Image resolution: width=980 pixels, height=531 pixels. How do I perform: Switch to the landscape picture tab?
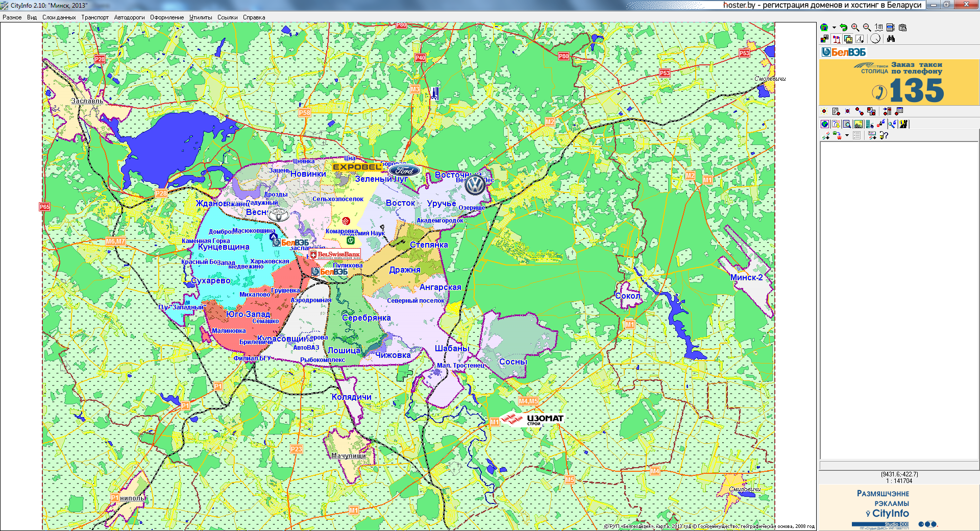(x=859, y=124)
